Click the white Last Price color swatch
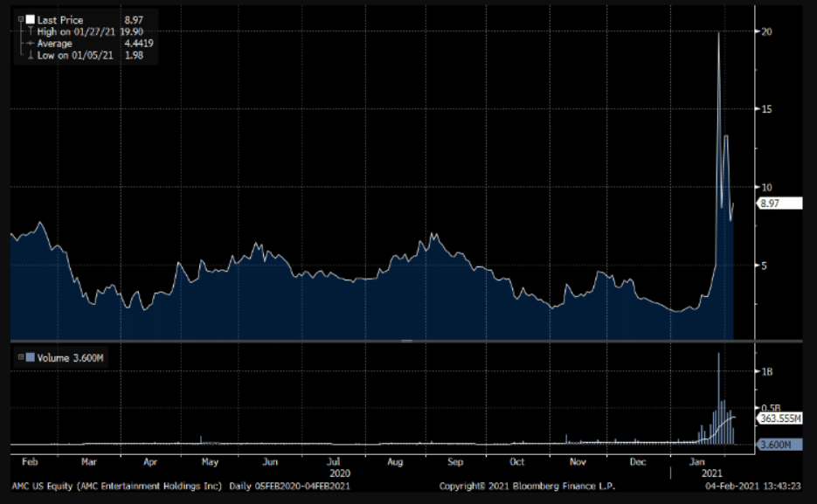 (x=31, y=20)
